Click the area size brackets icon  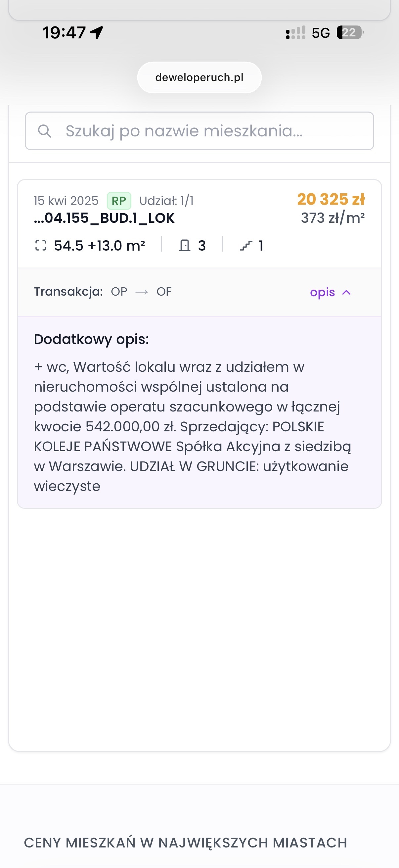click(x=41, y=245)
